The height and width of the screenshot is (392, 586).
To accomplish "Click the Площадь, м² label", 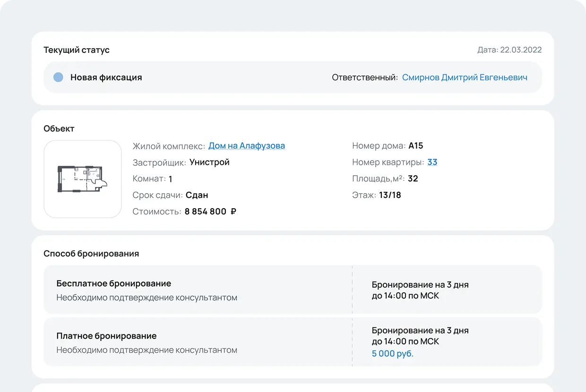I will [379, 179].
